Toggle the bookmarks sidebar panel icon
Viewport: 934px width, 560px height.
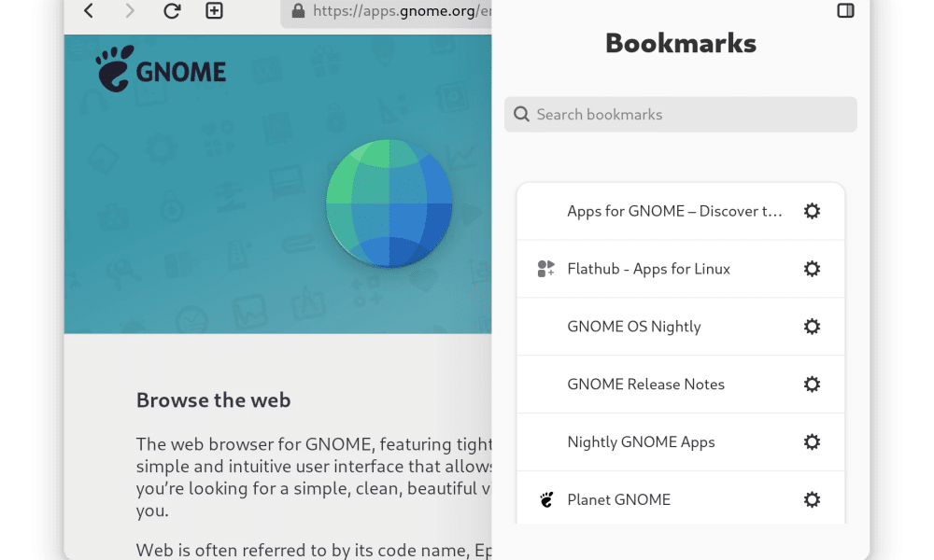click(845, 10)
